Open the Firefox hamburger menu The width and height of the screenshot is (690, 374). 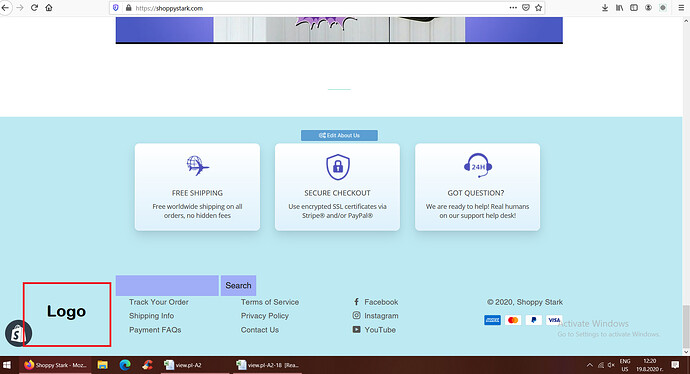click(x=681, y=8)
